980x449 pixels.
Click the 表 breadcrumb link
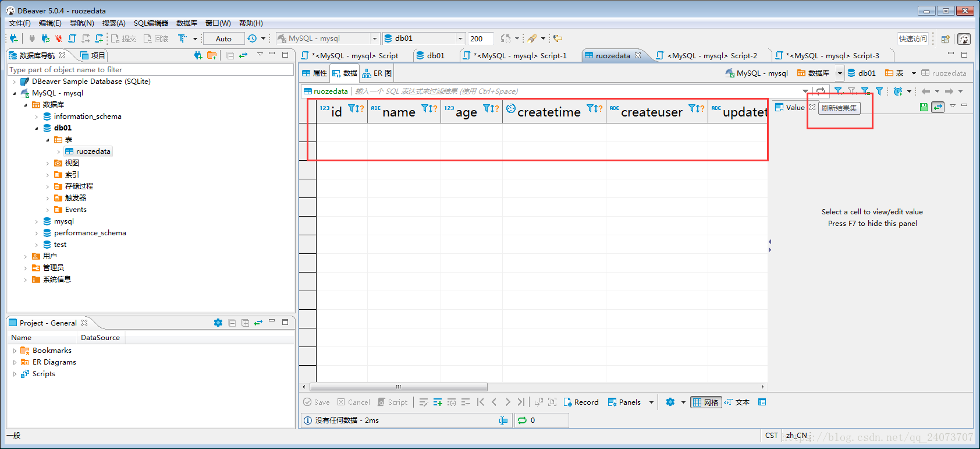coord(894,73)
